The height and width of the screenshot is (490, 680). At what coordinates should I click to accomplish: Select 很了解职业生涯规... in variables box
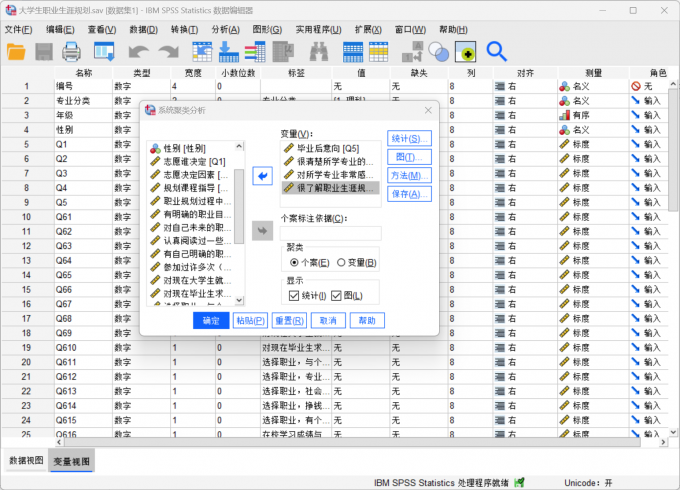[330, 188]
